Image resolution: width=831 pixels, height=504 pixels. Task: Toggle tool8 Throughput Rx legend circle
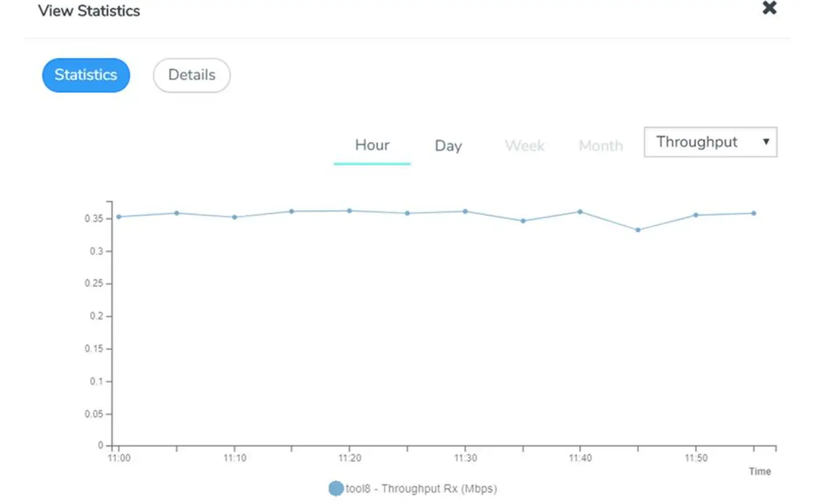coord(336,488)
